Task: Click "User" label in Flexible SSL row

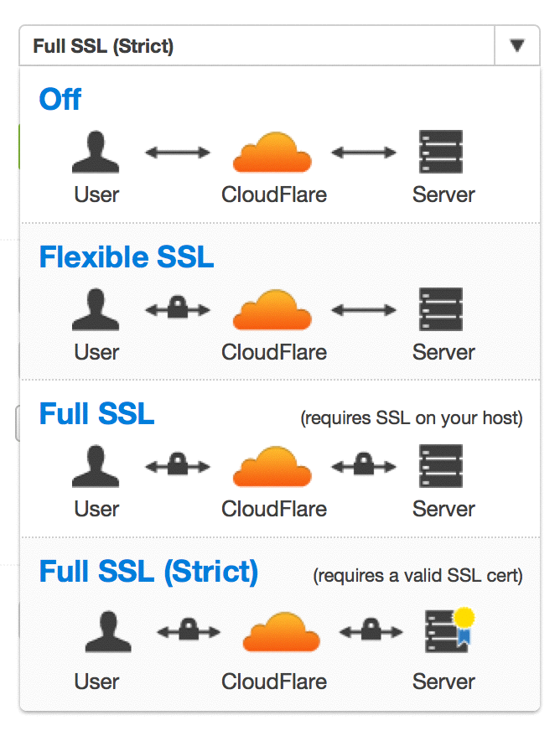Action: [96, 353]
